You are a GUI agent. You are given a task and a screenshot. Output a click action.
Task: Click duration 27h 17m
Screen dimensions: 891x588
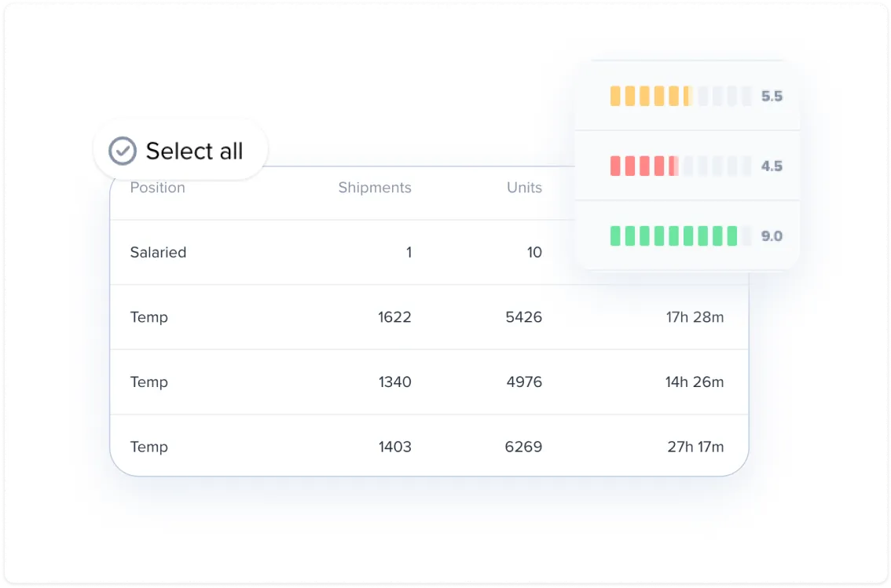point(695,447)
